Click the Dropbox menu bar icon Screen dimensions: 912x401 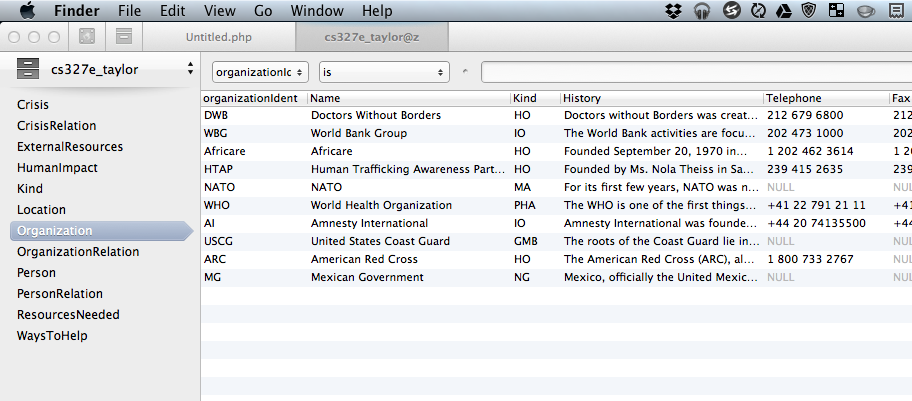[674, 10]
